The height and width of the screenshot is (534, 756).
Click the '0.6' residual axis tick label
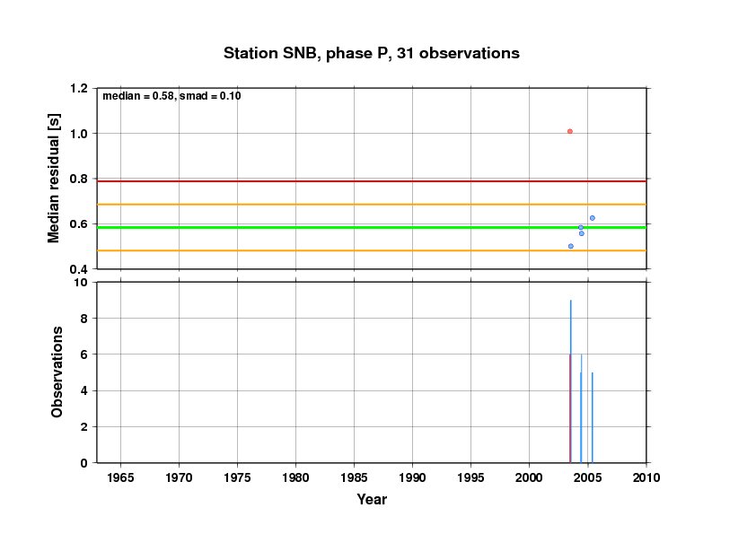(79, 224)
